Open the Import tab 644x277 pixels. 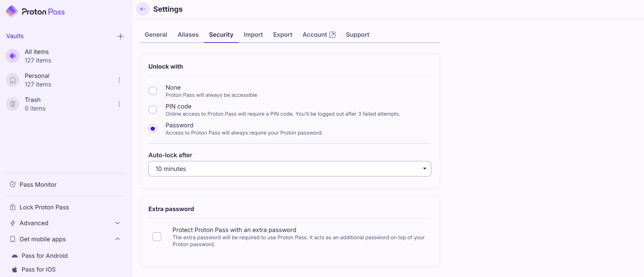click(253, 35)
